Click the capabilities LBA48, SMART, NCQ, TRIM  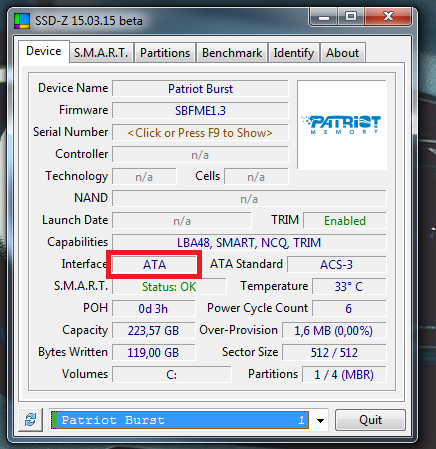tap(249, 243)
